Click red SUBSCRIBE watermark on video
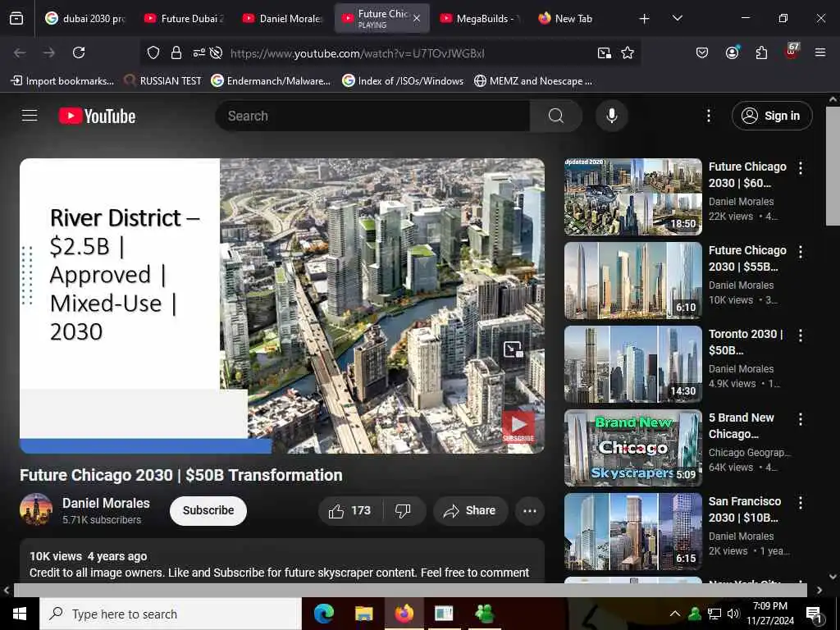This screenshot has height=630, width=840. click(518, 427)
